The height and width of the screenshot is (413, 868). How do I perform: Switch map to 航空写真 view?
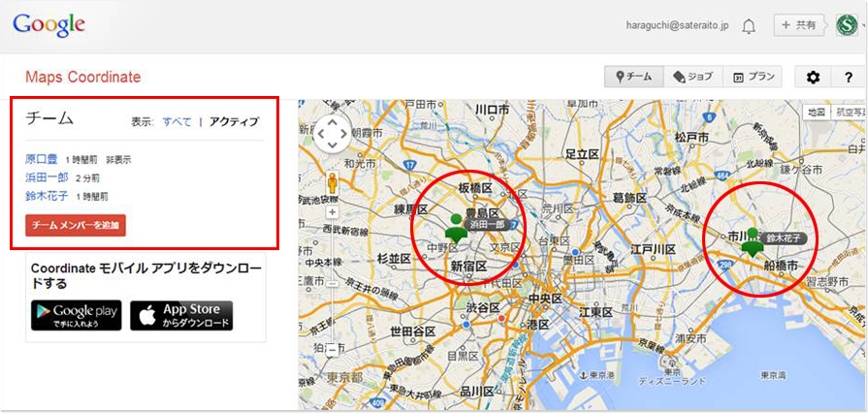(x=848, y=111)
